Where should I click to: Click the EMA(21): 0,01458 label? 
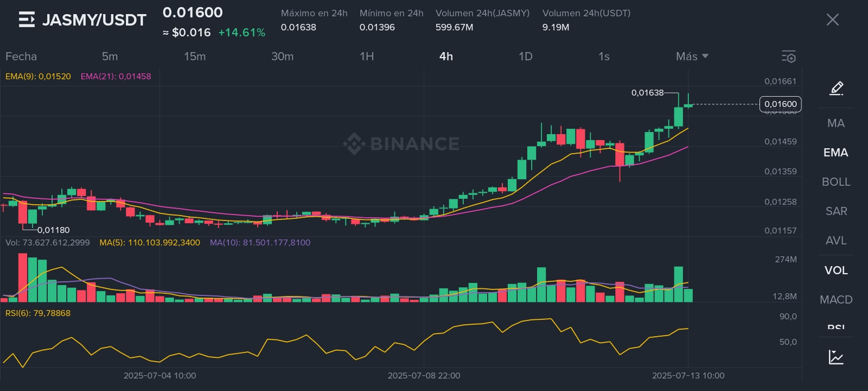[116, 77]
